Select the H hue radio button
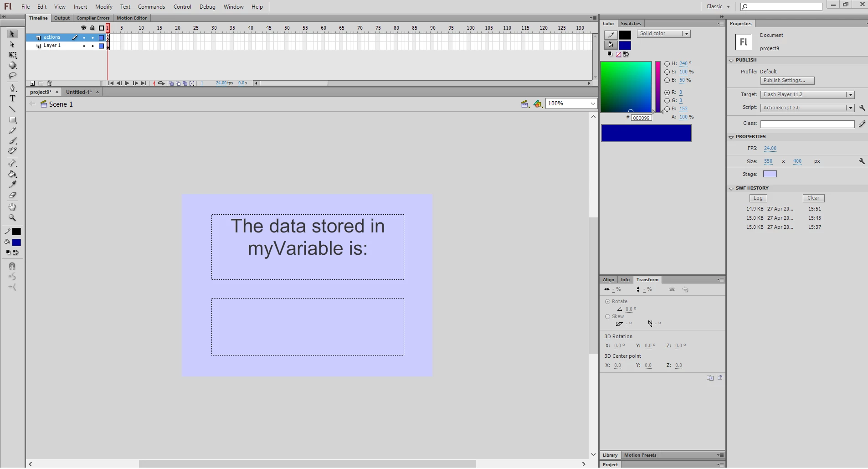The image size is (868, 469). (x=667, y=64)
